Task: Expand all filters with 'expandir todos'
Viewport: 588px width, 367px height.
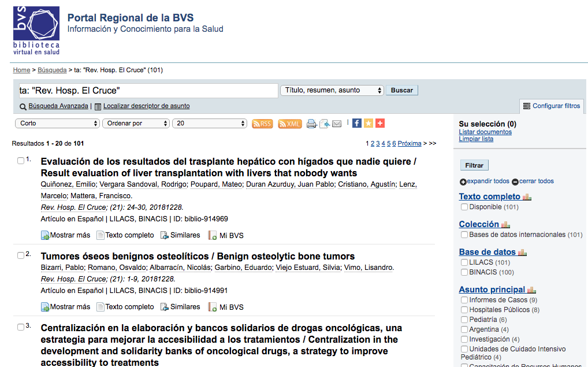Action: pyautogui.click(x=485, y=181)
